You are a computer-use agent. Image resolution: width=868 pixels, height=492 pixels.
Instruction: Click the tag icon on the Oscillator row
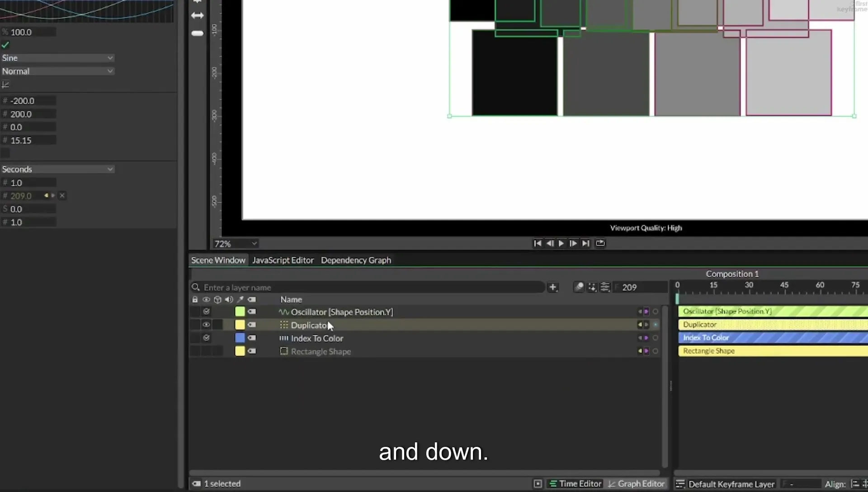click(252, 312)
